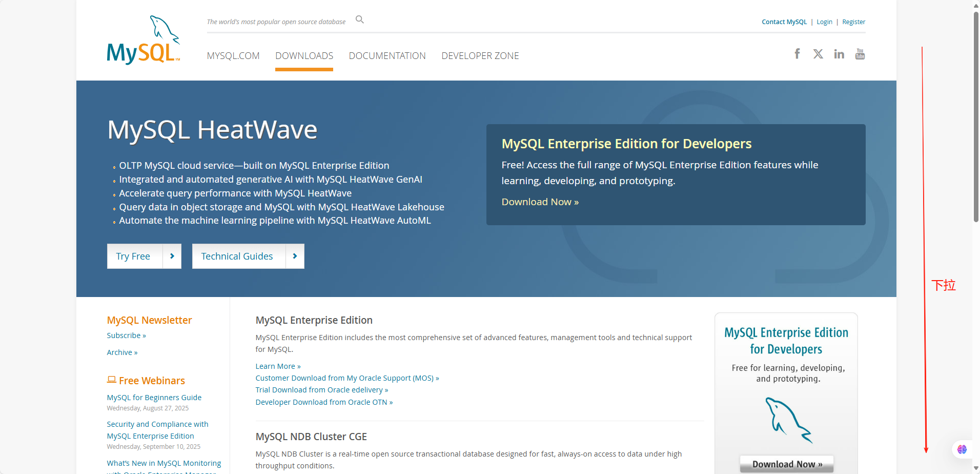Open the DOCUMENTATION tab
The image size is (980, 474).
(x=387, y=55)
